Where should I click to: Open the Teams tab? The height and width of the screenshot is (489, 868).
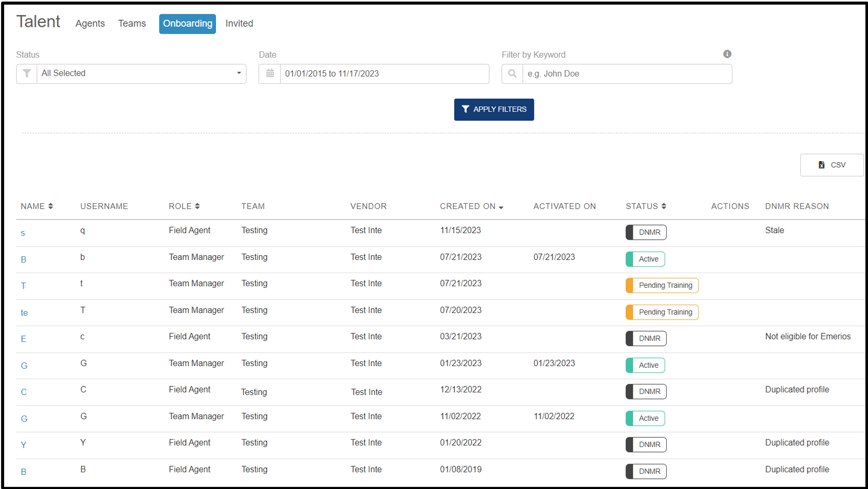(x=132, y=24)
